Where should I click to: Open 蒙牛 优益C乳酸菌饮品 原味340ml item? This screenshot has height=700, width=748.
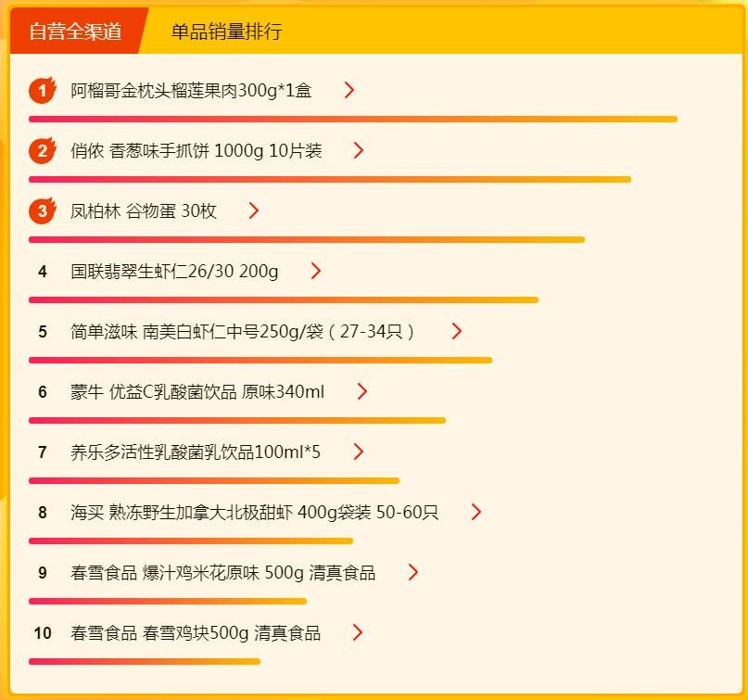(197, 392)
